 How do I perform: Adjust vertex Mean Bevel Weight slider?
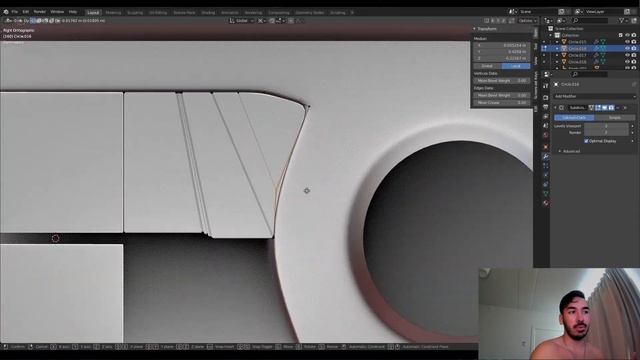click(502, 81)
